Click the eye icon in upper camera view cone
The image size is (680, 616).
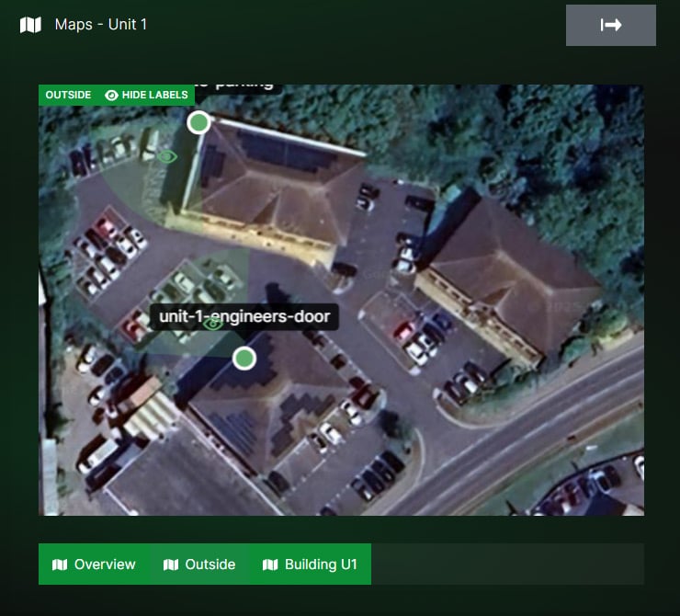pyautogui.click(x=167, y=156)
